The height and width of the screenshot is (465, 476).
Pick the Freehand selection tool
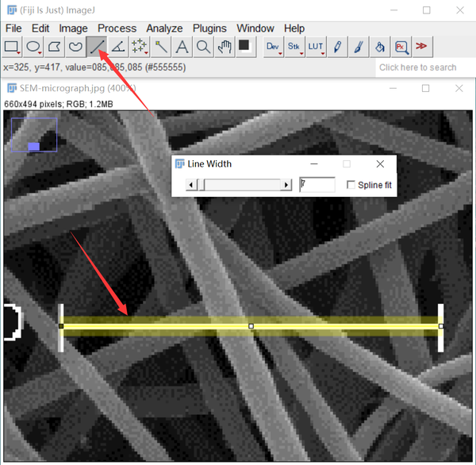click(x=75, y=47)
